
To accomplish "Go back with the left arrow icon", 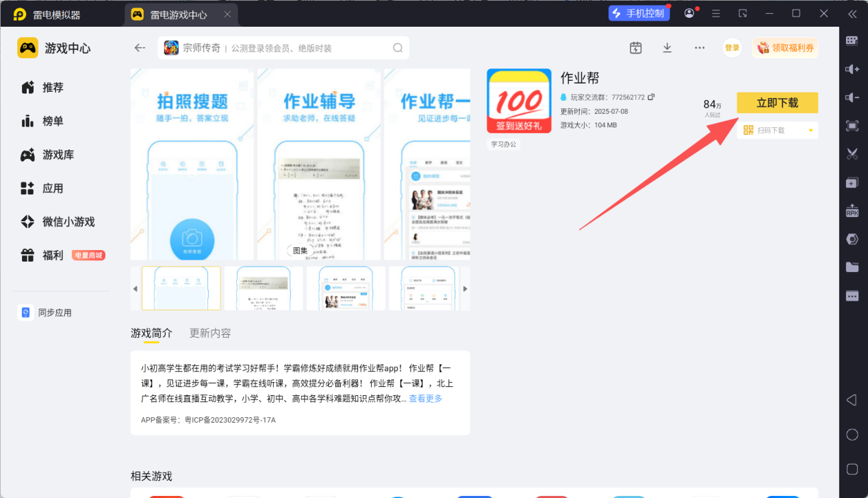I will point(140,48).
